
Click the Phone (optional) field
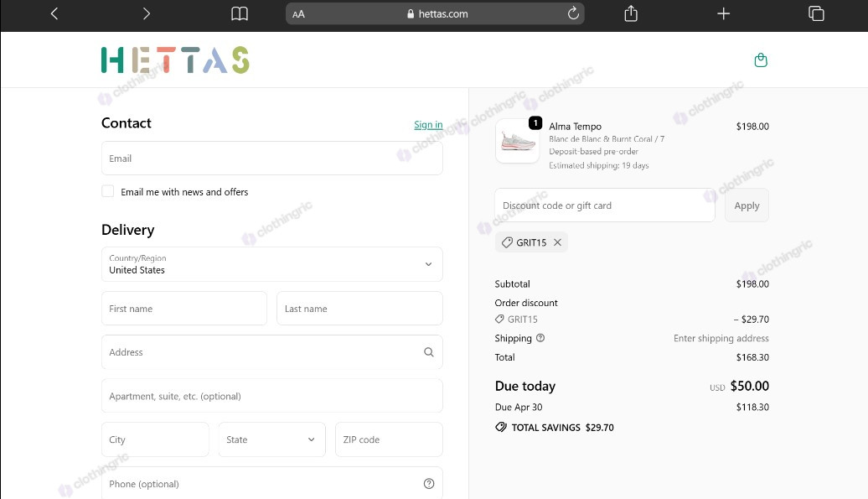271,484
